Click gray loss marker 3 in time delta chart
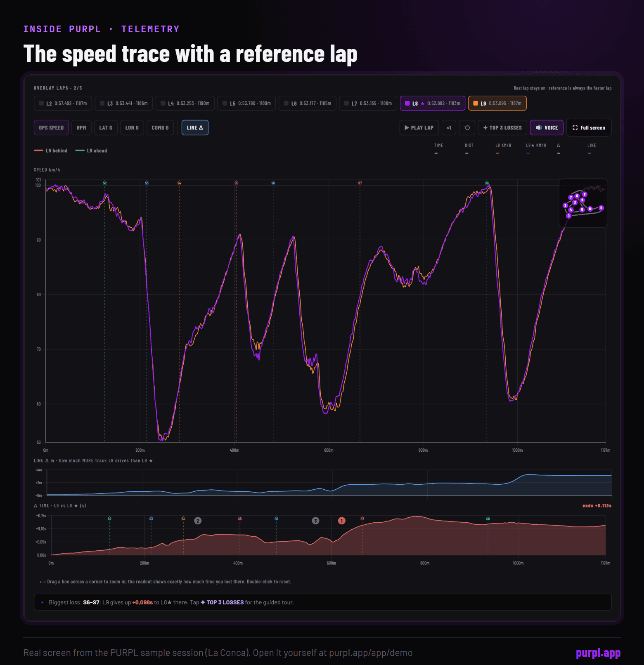Image resolution: width=644 pixels, height=665 pixels. (315, 521)
